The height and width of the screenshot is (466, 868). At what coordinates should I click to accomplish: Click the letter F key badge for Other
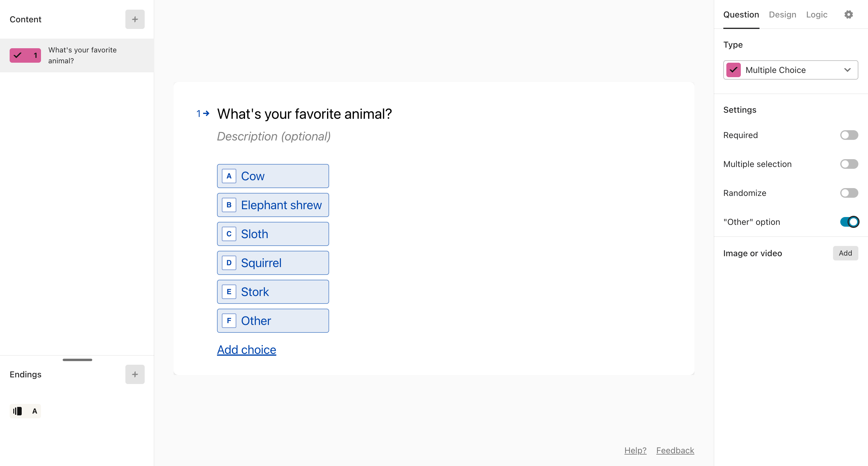tap(229, 320)
